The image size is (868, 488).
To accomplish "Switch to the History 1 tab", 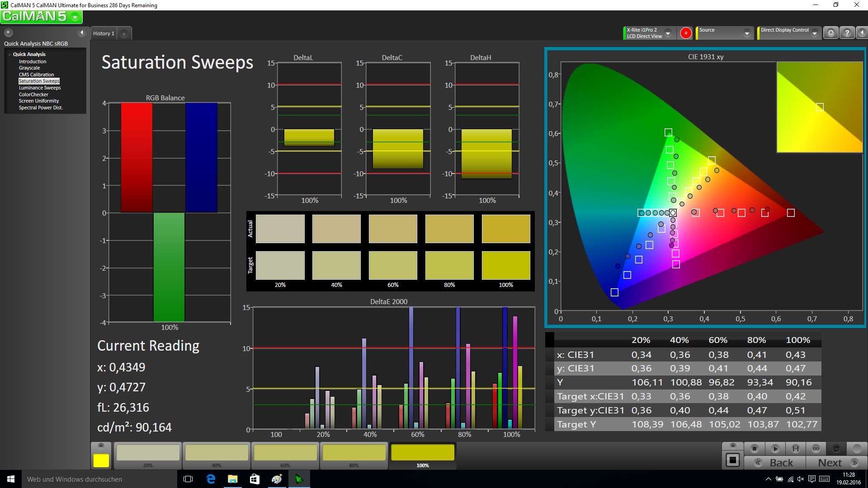I will pos(104,33).
